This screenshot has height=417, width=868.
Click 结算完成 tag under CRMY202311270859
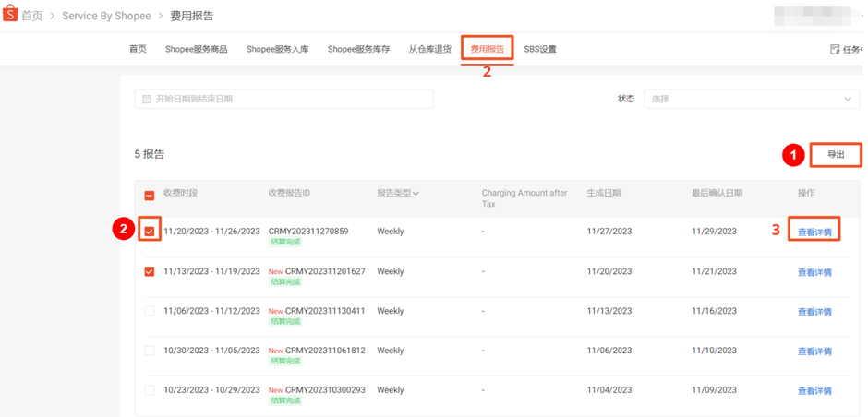click(x=285, y=242)
